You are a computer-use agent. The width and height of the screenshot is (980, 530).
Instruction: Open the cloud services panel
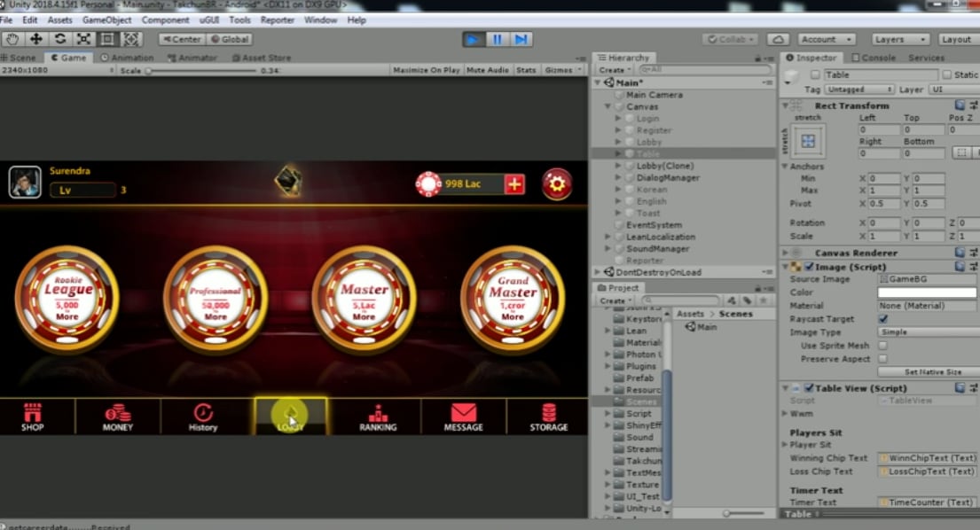pos(778,39)
